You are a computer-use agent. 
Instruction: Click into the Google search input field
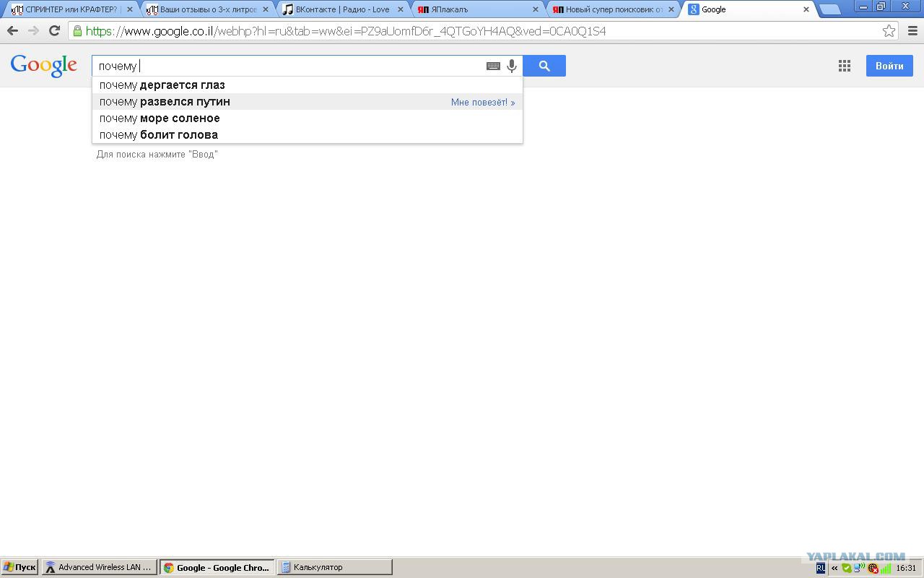[289, 66]
